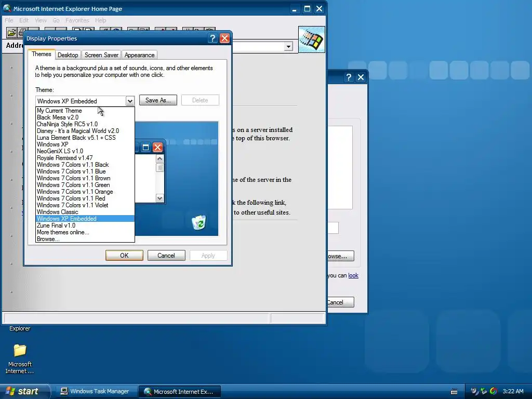
Task: Select NeoGeniX LS v1.0 theme
Action: coord(85,151)
